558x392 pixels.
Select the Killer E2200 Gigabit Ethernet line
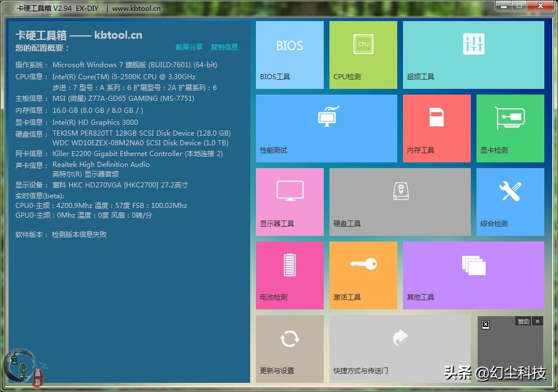[x=119, y=154]
